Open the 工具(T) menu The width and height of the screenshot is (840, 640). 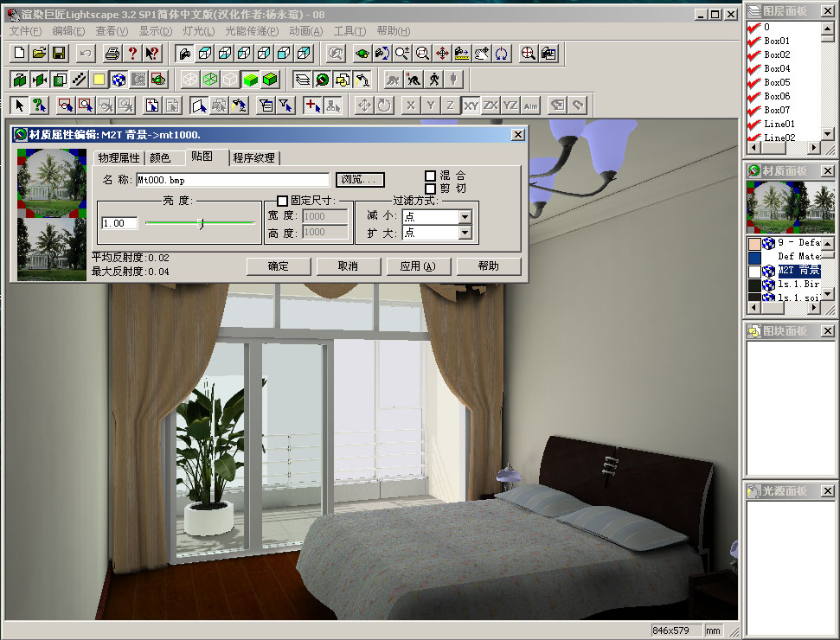pos(349,31)
